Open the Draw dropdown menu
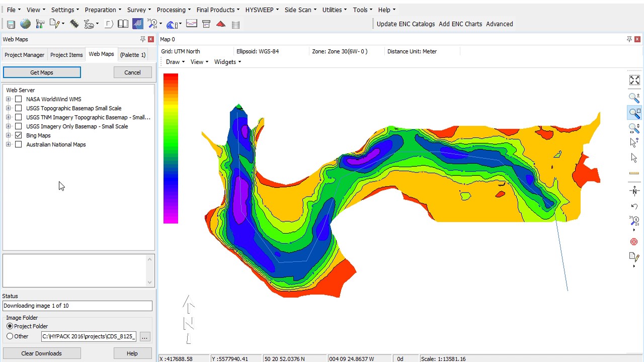Image resolution: width=644 pixels, height=362 pixels. pyautogui.click(x=175, y=62)
